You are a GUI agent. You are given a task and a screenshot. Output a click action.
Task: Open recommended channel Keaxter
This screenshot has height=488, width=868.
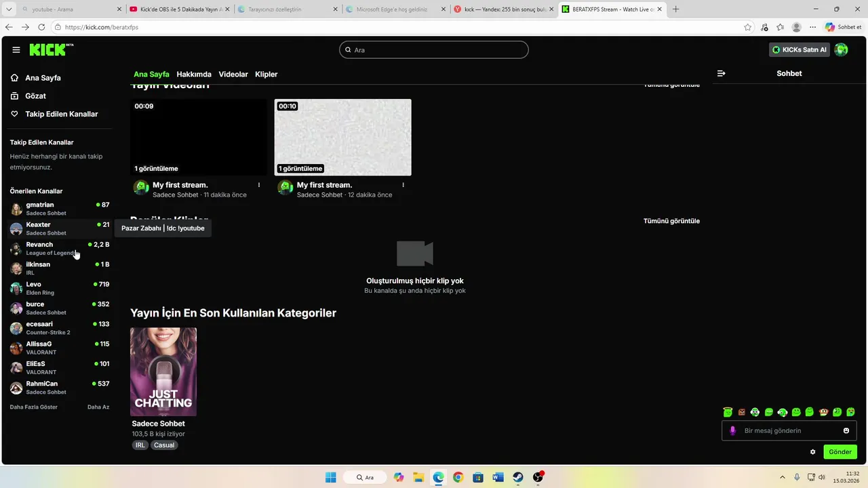coord(60,228)
